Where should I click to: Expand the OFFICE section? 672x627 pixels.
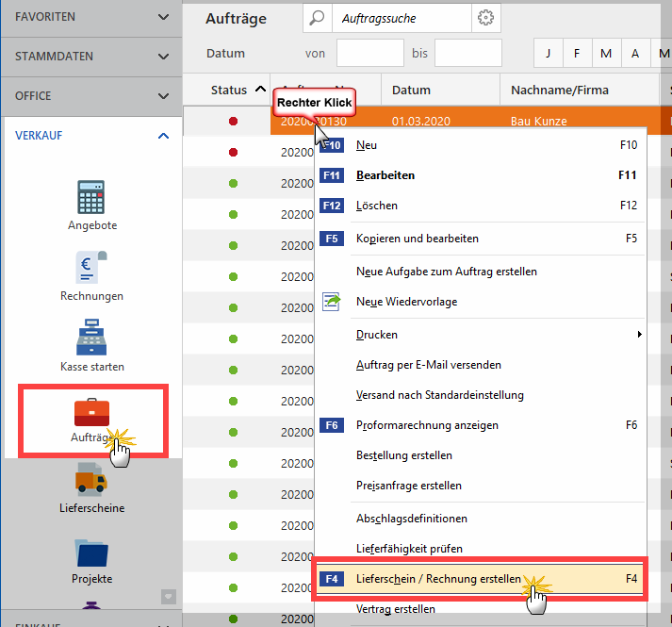point(91,96)
